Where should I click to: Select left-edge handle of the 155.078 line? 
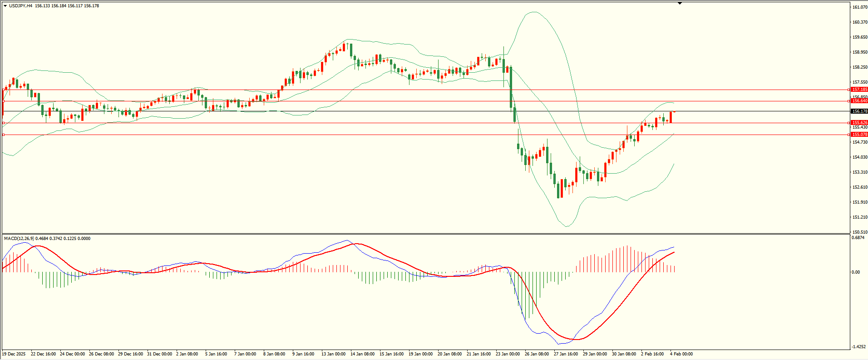point(4,135)
